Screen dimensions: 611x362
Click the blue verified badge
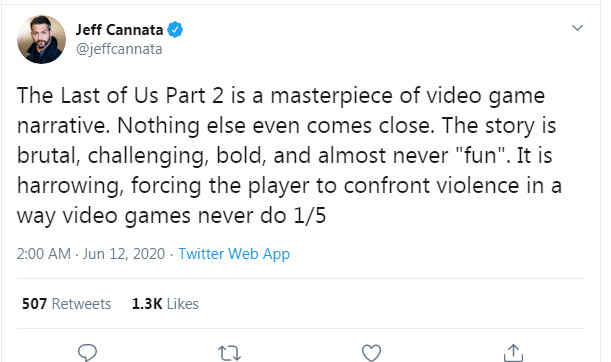(x=175, y=30)
